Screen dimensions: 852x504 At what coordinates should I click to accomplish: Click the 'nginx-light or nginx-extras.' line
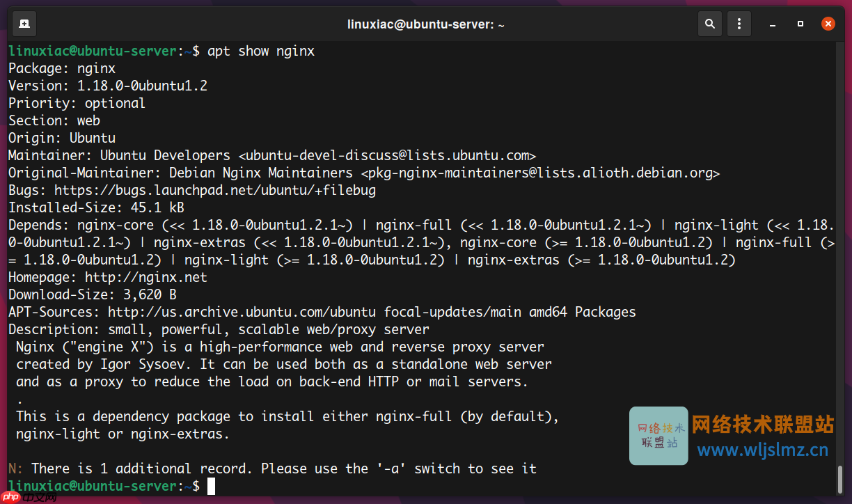[123, 434]
